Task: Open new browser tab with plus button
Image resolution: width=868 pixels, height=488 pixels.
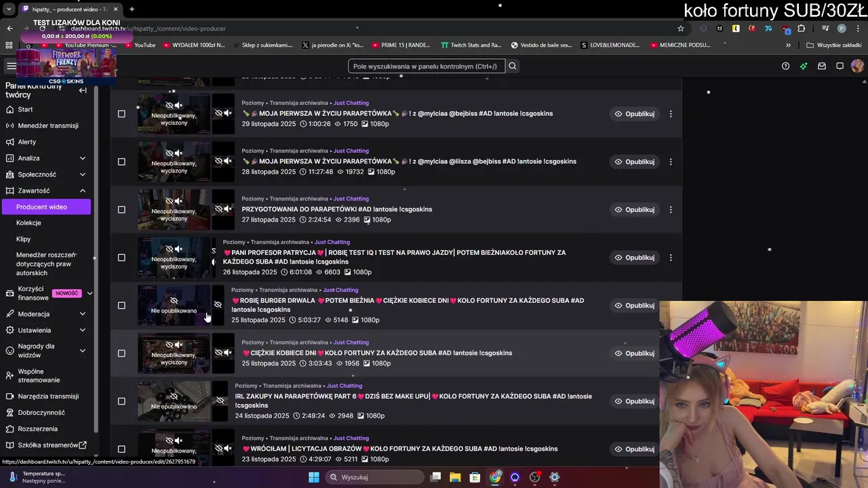Action: 132,9
